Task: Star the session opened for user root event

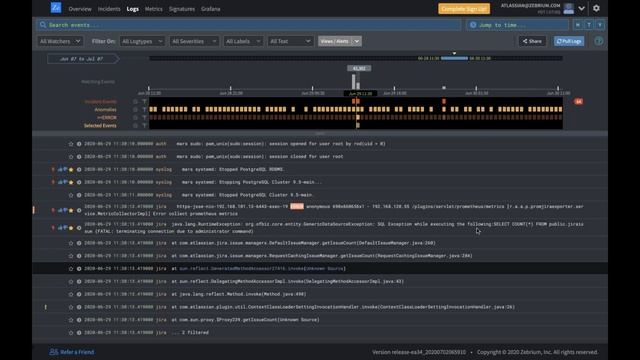Action: pos(71,144)
